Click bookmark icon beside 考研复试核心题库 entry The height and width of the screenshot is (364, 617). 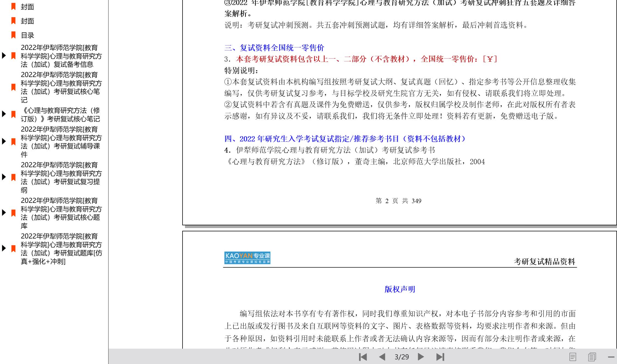coord(13,213)
